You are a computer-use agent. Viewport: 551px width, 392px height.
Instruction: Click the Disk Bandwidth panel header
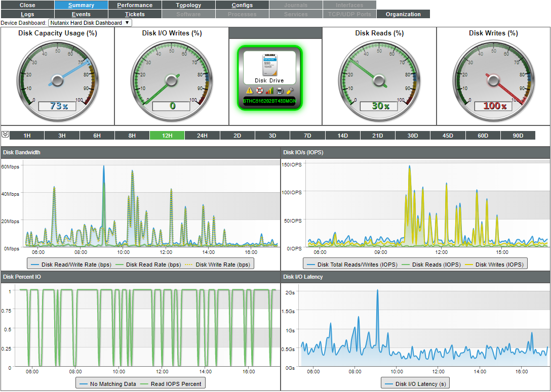[x=141, y=152]
